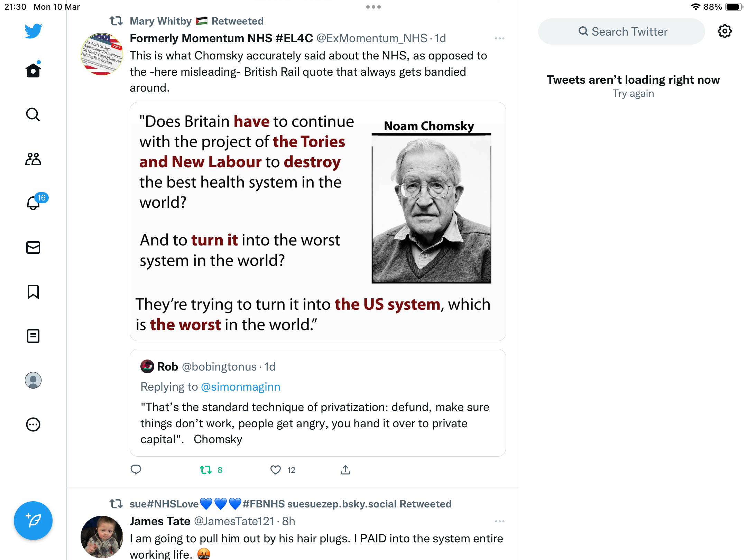Share the Chomsky NHS tweet

pyautogui.click(x=345, y=469)
